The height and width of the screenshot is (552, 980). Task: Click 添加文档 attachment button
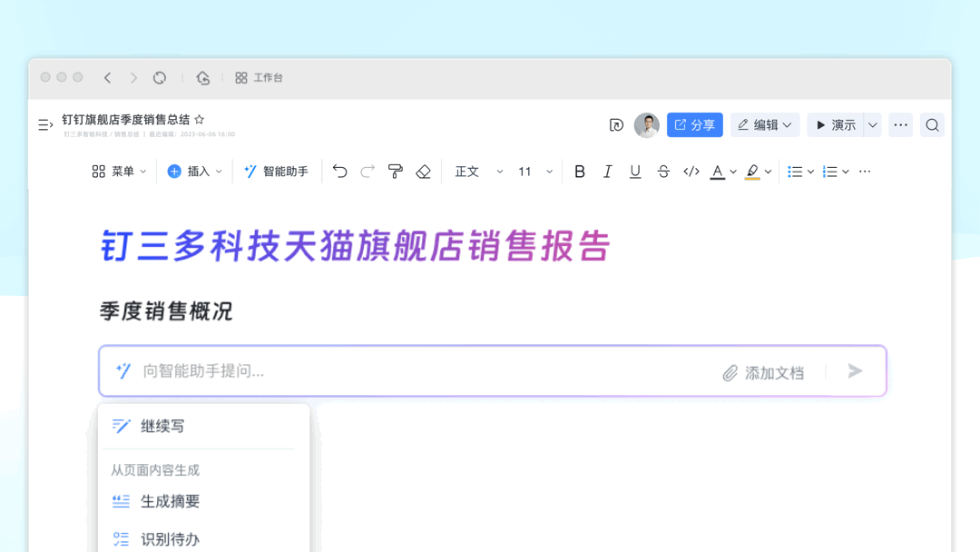[x=764, y=372]
